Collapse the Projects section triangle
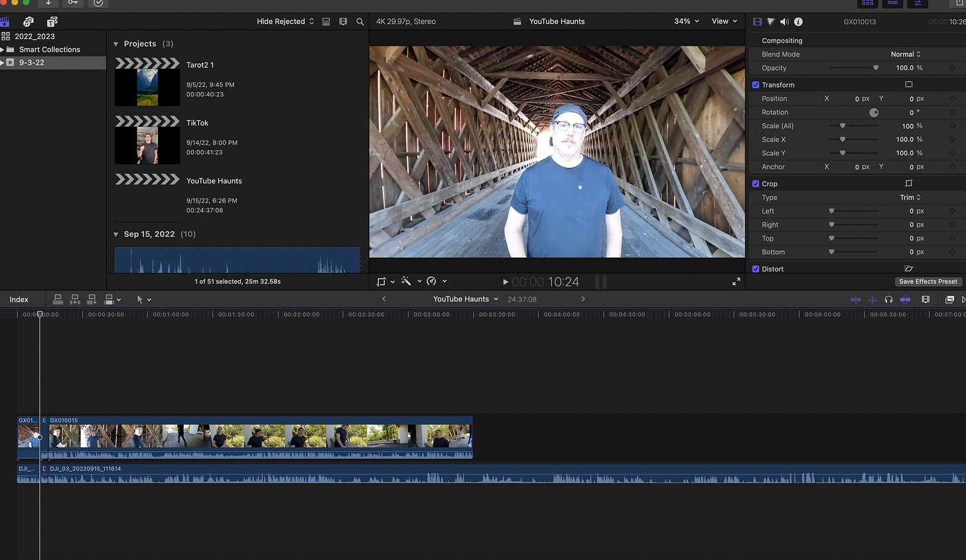Viewport: 966px width, 560px height. tap(116, 44)
